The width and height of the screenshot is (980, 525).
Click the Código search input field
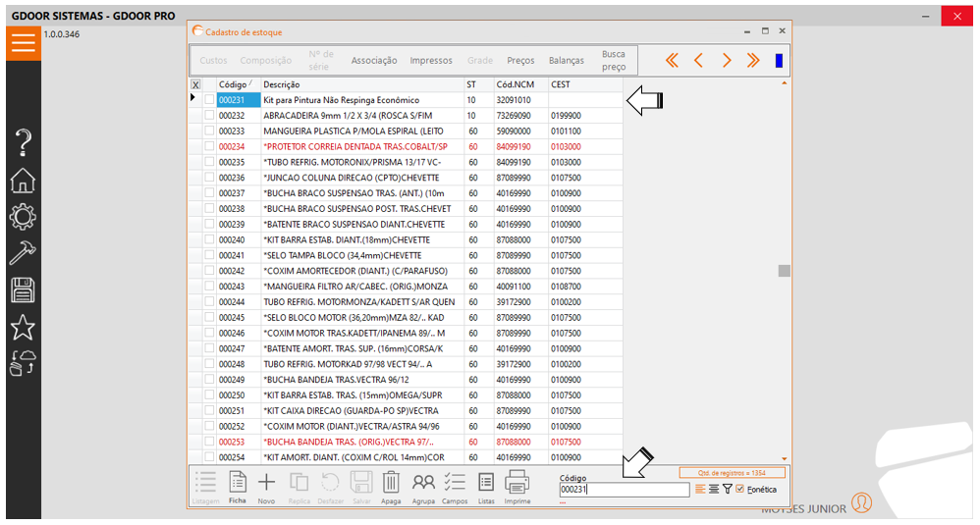624,490
